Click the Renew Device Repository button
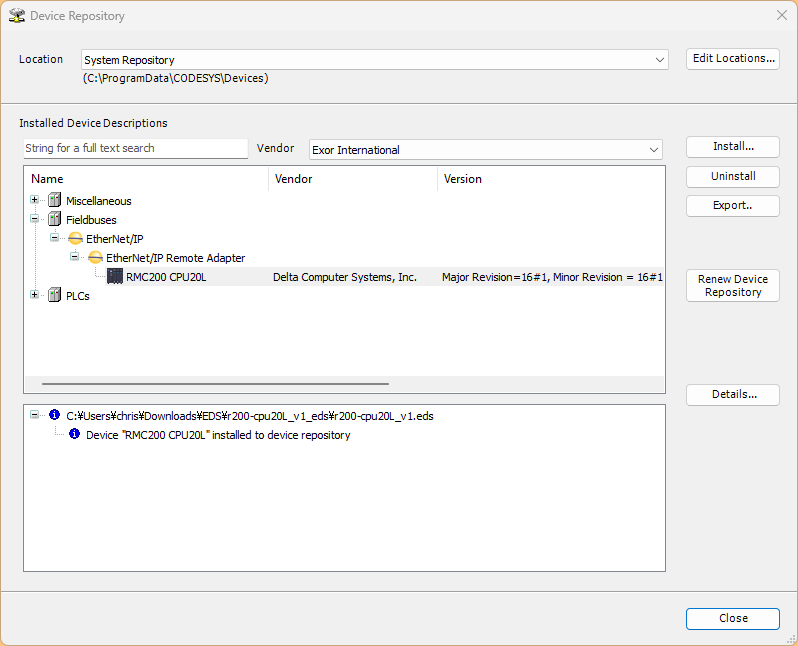This screenshot has height=646, width=798. (x=732, y=286)
